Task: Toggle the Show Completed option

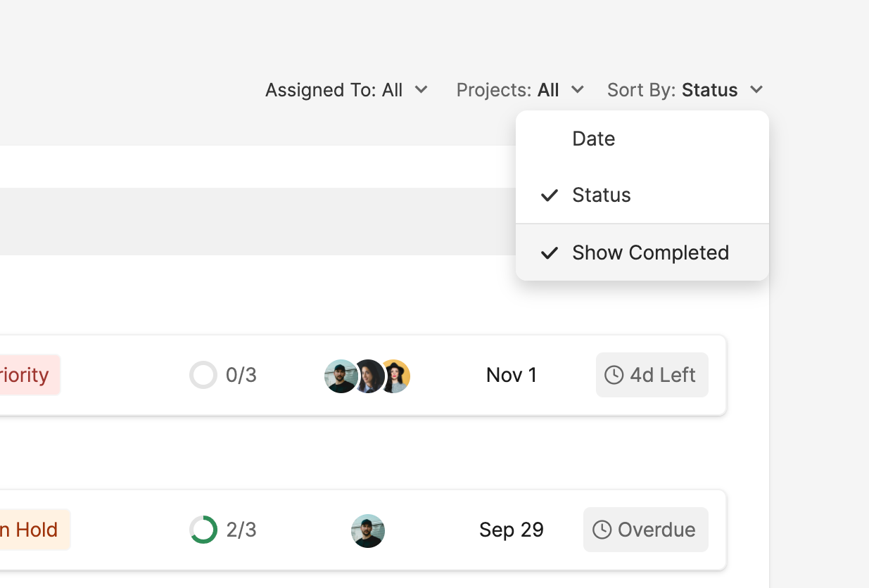Action: click(649, 253)
